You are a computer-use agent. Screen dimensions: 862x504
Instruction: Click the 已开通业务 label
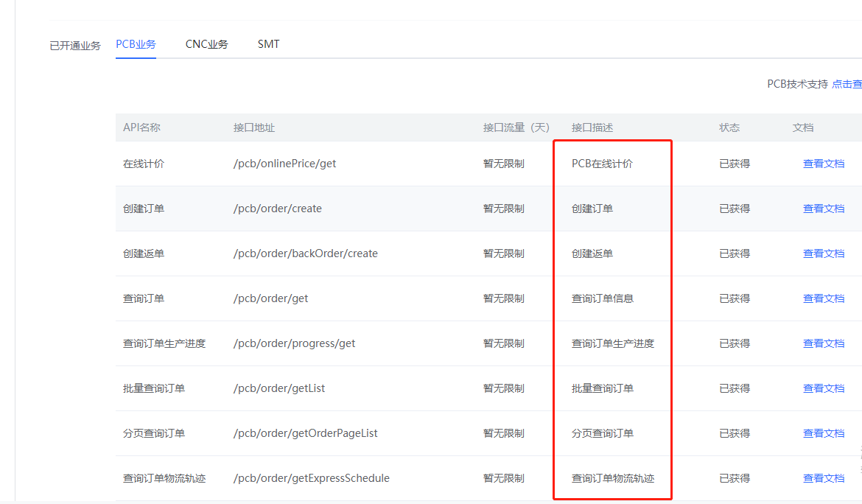(x=75, y=46)
